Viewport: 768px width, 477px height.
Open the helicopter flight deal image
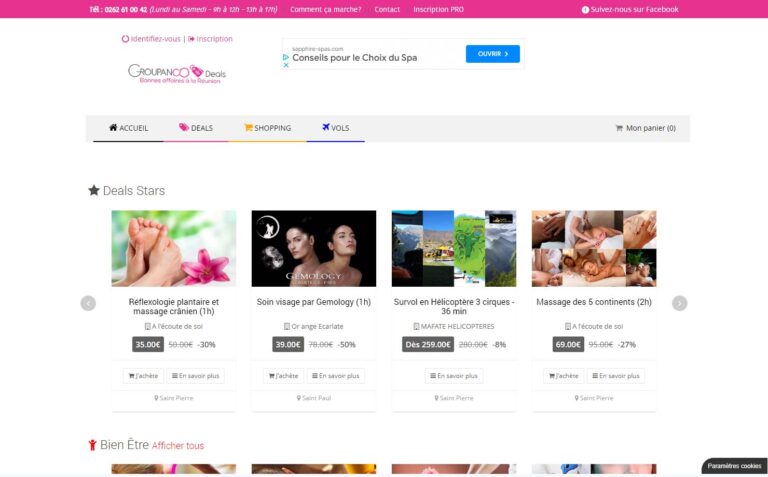[454, 248]
